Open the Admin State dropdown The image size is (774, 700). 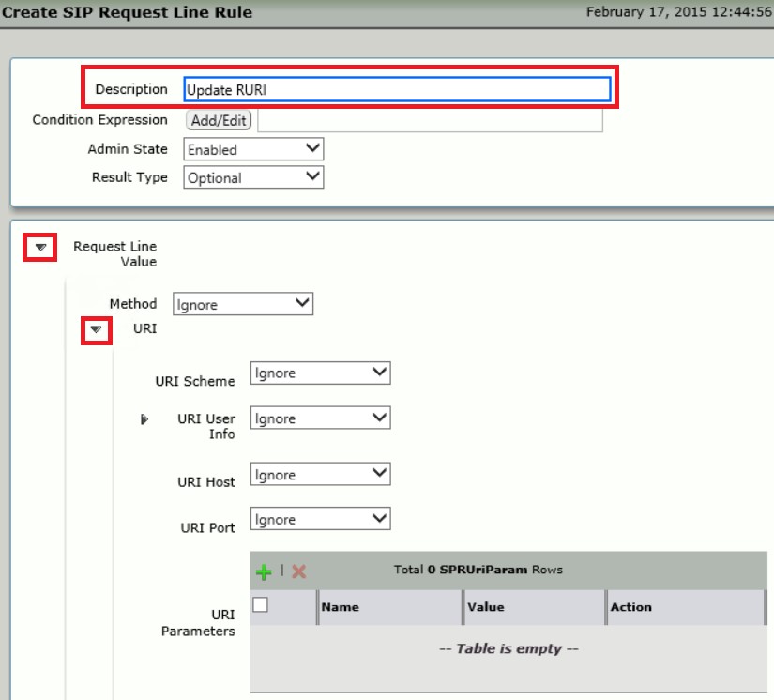[253, 149]
